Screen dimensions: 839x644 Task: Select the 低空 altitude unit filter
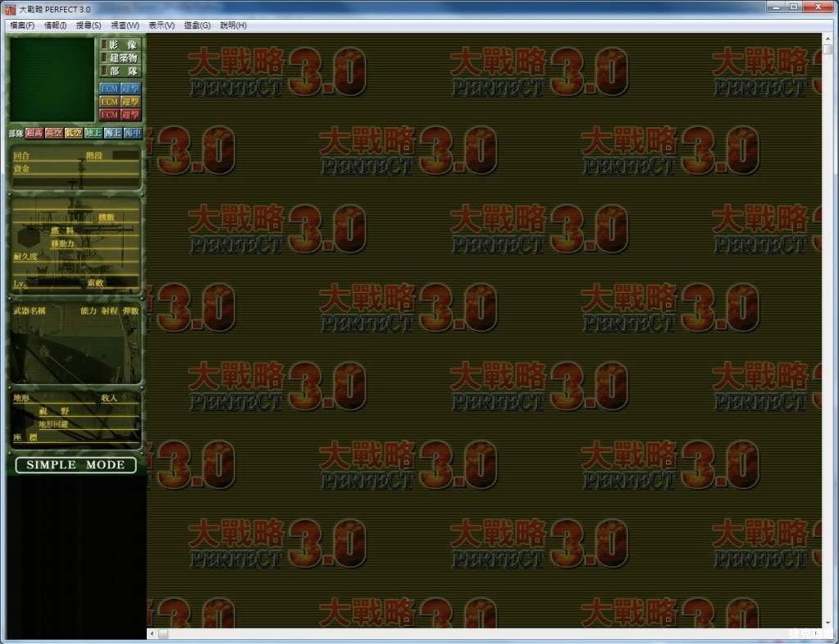tap(73, 133)
